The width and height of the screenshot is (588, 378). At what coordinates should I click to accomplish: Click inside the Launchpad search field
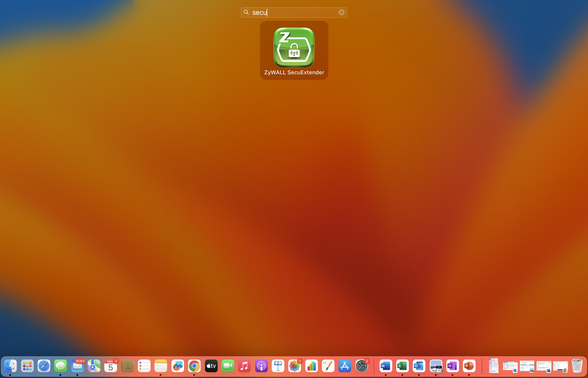293,12
